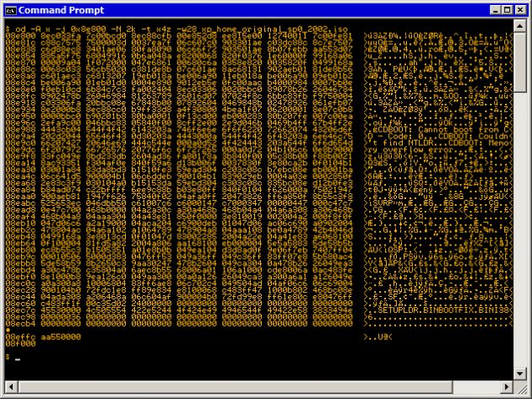Click offset 08eb64 row label
Image resolution: width=532 pixels, height=399 pixels.
click(x=20, y=243)
